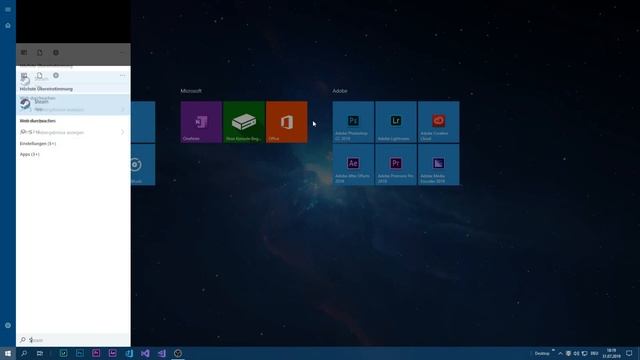Viewport: 640px width, 360px height.
Task: Expand Steam result details chevron
Action: point(123,109)
